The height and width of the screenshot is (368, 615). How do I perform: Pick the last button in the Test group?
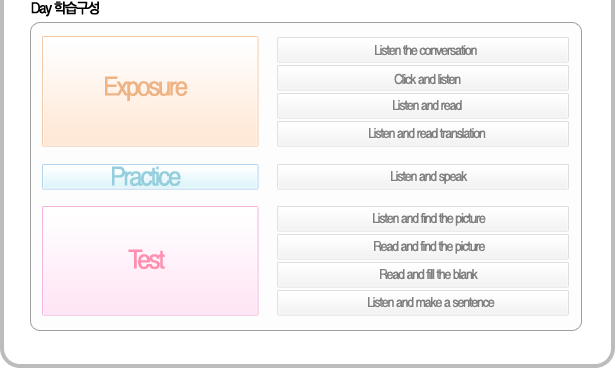423,303
